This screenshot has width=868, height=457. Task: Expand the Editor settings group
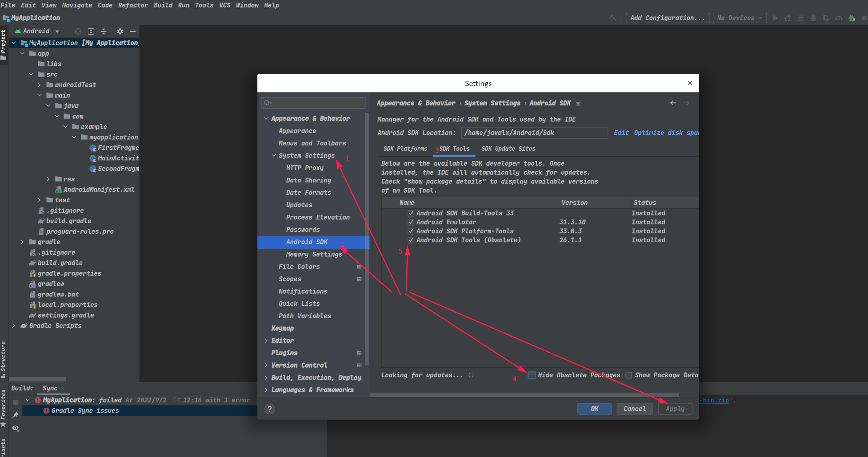click(266, 341)
